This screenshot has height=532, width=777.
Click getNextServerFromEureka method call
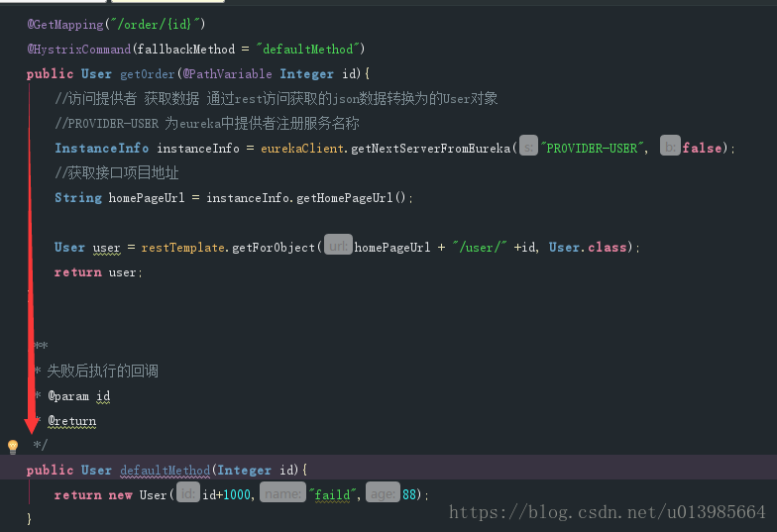click(x=430, y=149)
